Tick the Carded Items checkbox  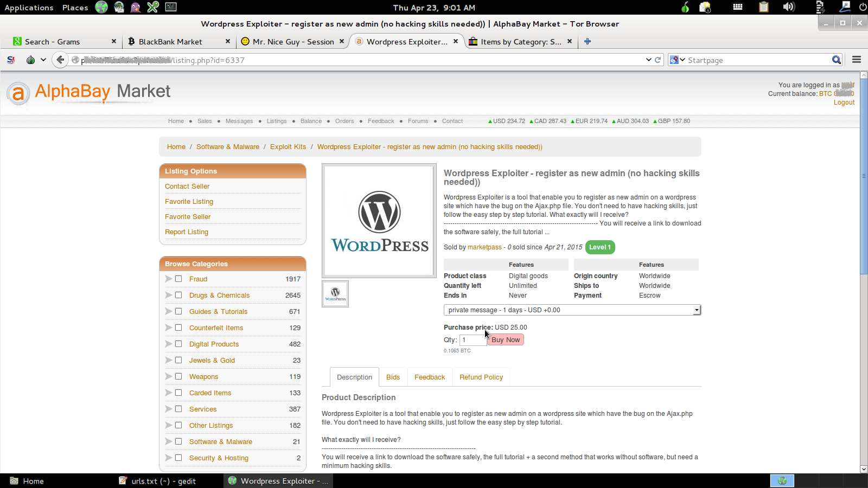[178, 393]
